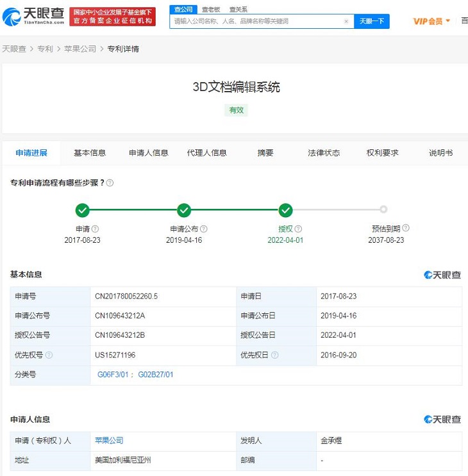Click help icon next to 授权 step
The width and height of the screenshot is (468, 476).
click(x=298, y=229)
